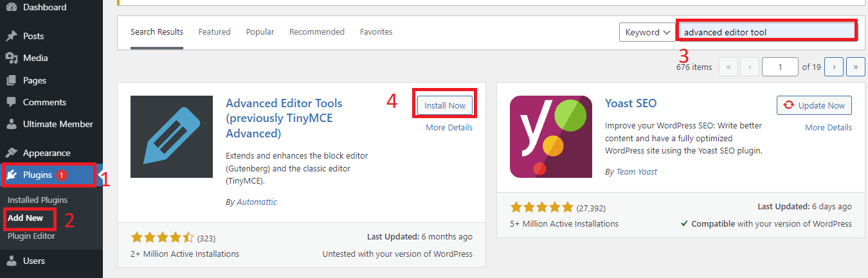Switch to the Favorites tab
The width and height of the screenshot is (868, 278).
[376, 32]
